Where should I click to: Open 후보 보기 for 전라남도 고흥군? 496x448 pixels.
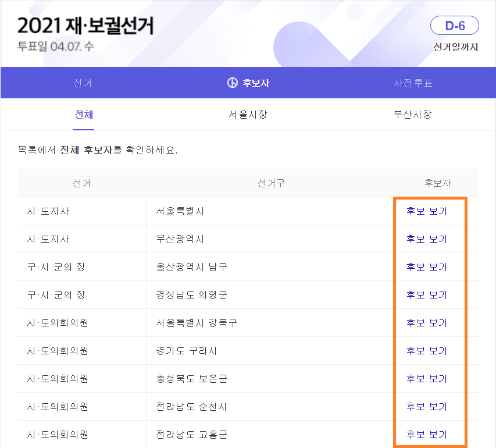(x=427, y=434)
